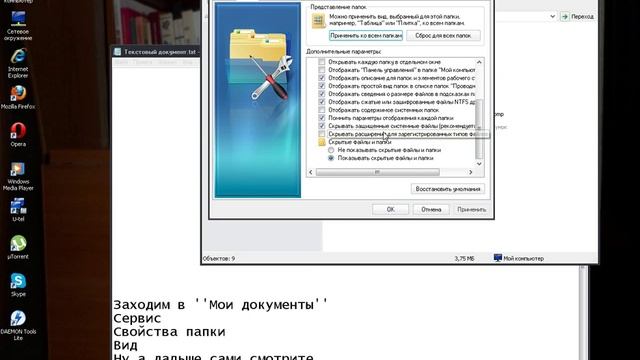Click the Применить button in the dialog
Viewport: 640px width, 360px height.
[471, 209]
